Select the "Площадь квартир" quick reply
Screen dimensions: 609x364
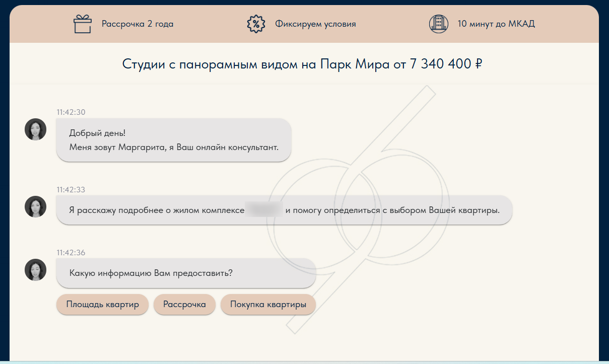[x=102, y=304]
